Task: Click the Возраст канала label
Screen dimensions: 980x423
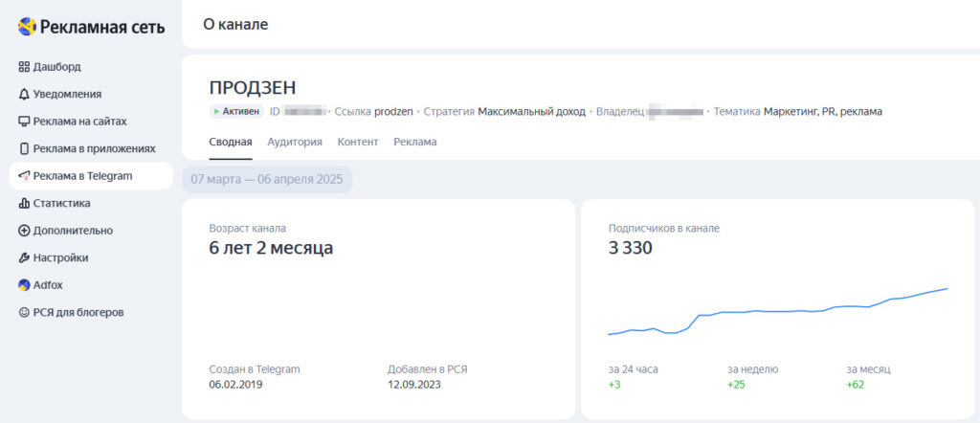Action: [x=248, y=229]
